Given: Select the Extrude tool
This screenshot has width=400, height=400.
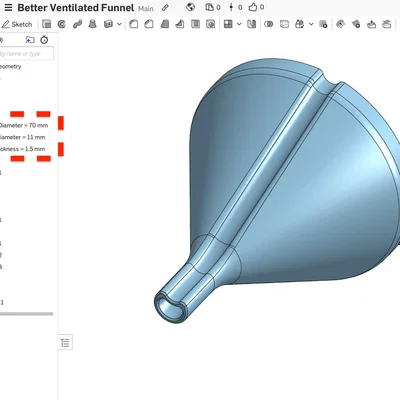Looking at the screenshot, I should 47,24.
